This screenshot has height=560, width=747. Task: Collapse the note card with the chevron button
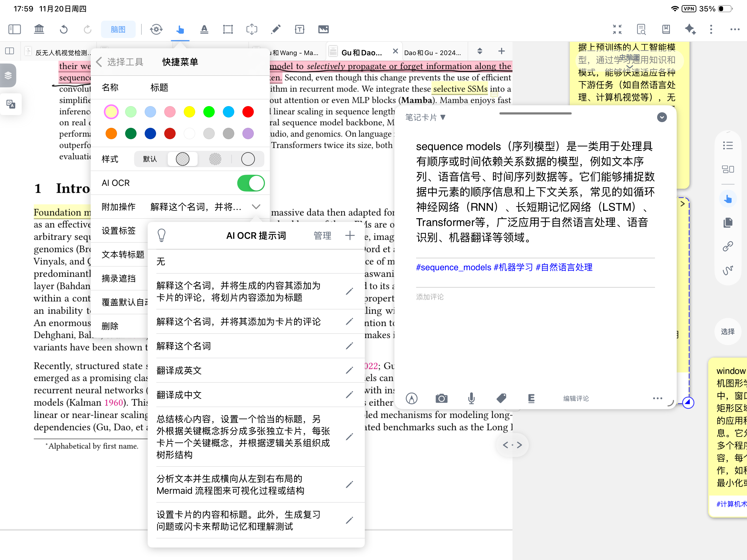tap(661, 117)
